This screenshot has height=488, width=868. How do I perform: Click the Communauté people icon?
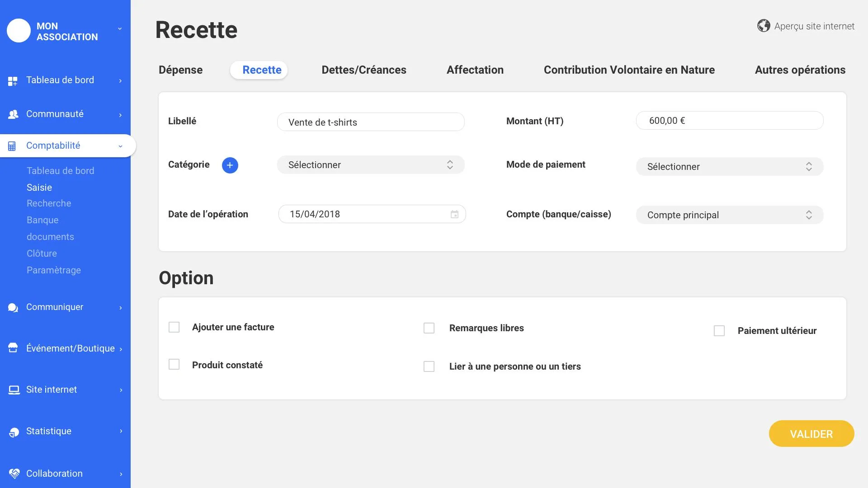pyautogui.click(x=13, y=114)
